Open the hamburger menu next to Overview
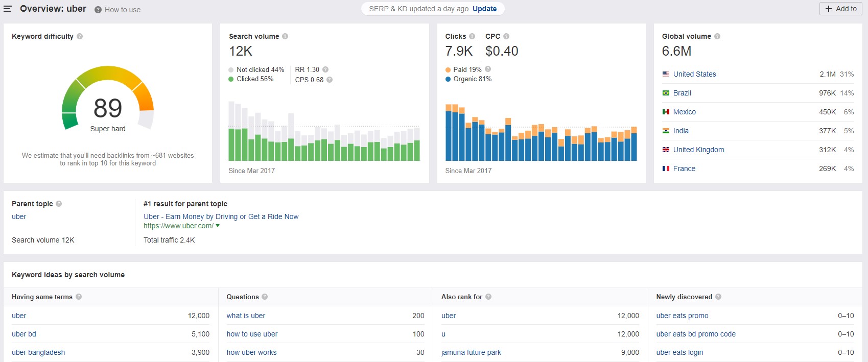Viewport: 868px width, 362px height. tap(8, 9)
